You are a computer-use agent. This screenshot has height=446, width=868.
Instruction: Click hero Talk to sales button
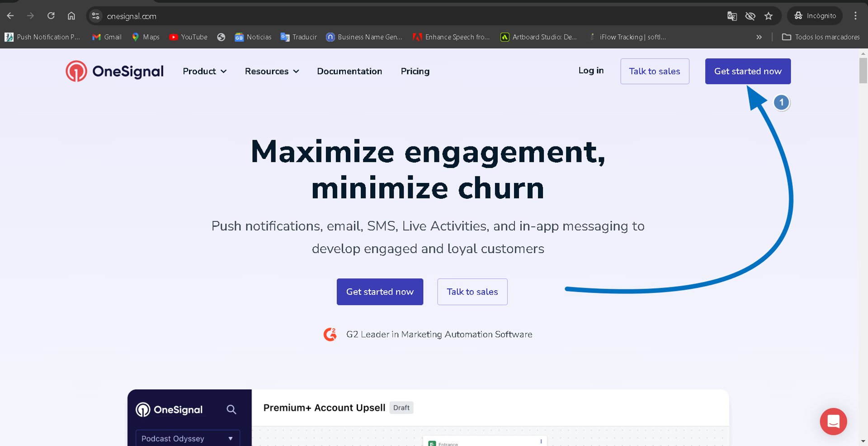click(x=472, y=292)
